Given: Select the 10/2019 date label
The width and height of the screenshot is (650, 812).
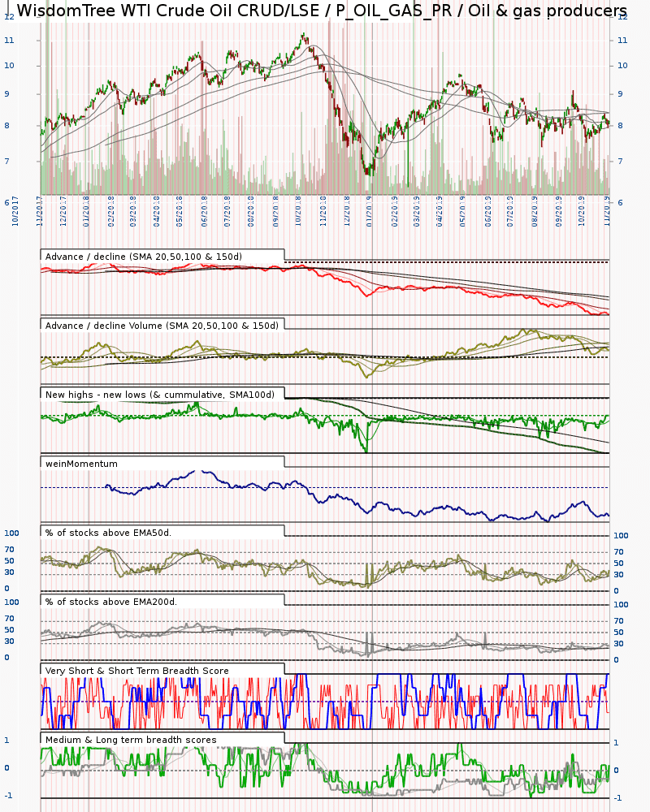Looking at the screenshot, I should (x=582, y=211).
